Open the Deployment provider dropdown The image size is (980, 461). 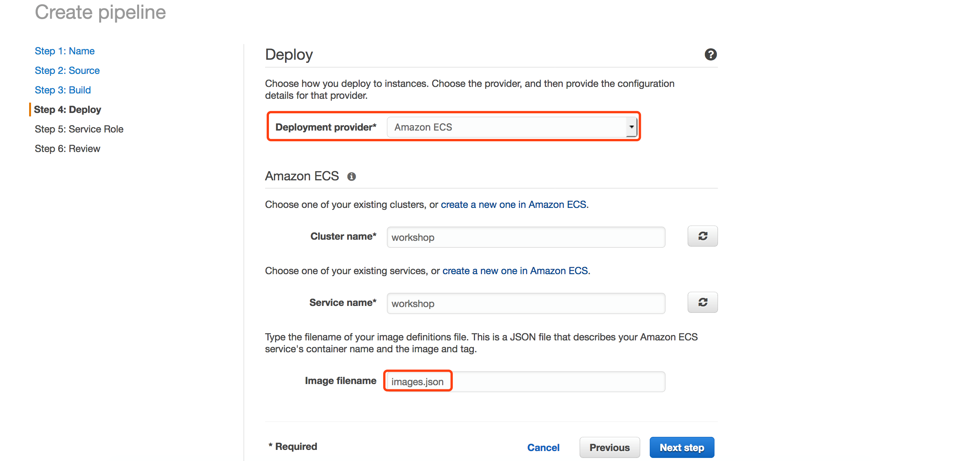coord(506,127)
